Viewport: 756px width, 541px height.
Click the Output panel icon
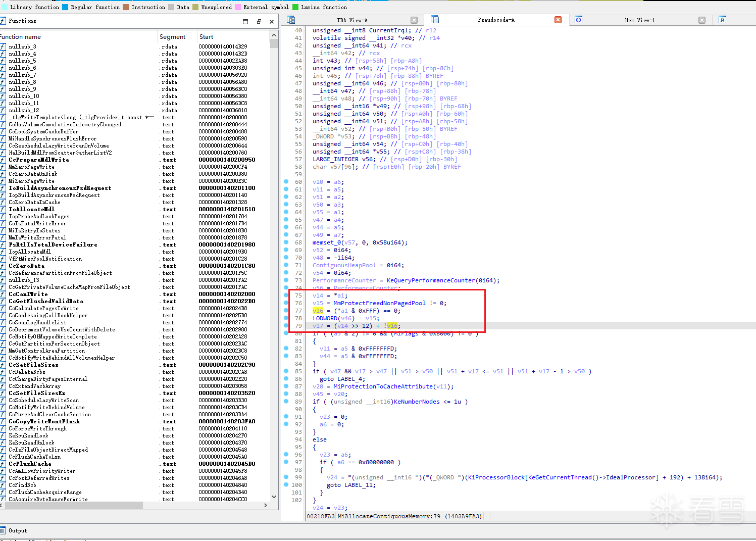[3, 530]
